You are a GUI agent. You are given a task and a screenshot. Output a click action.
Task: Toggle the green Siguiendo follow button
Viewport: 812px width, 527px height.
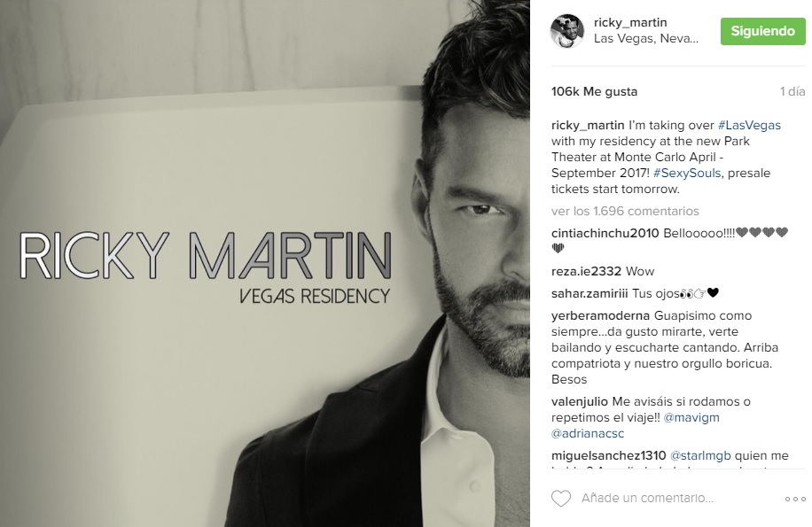pos(763,31)
